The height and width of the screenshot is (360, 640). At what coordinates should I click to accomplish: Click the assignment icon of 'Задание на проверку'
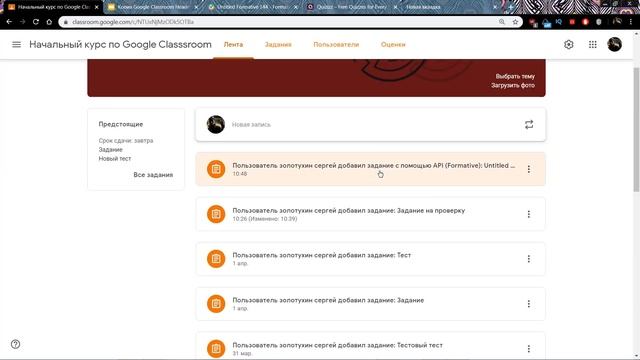(216, 214)
